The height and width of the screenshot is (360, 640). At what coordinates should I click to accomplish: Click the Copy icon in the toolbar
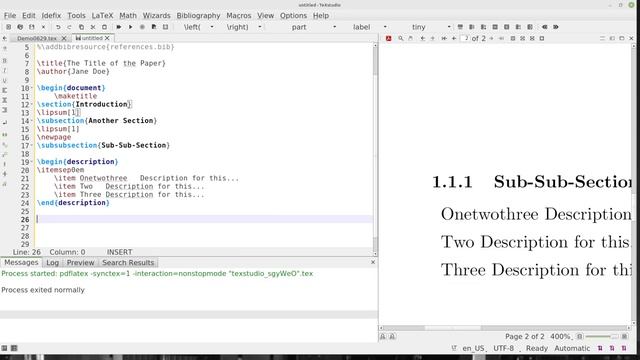point(81,27)
